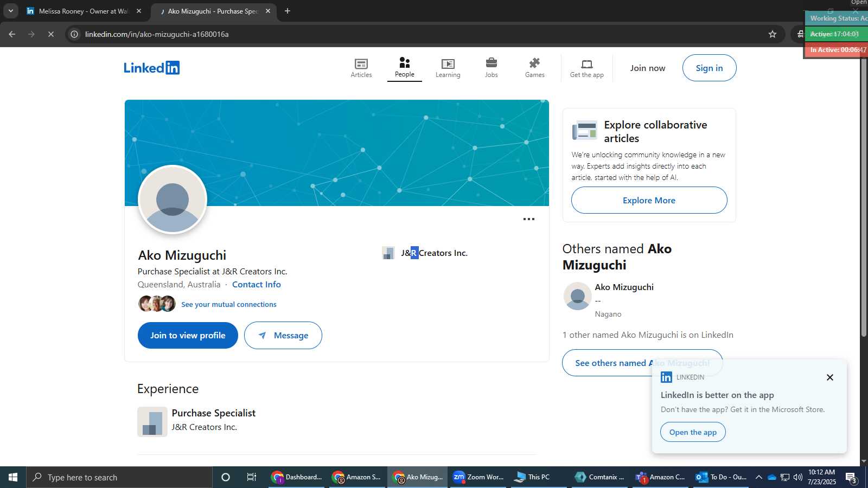The image size is (868, 488).
Task: Open the profile more options ellipsis
Action: tap(529, 219)
